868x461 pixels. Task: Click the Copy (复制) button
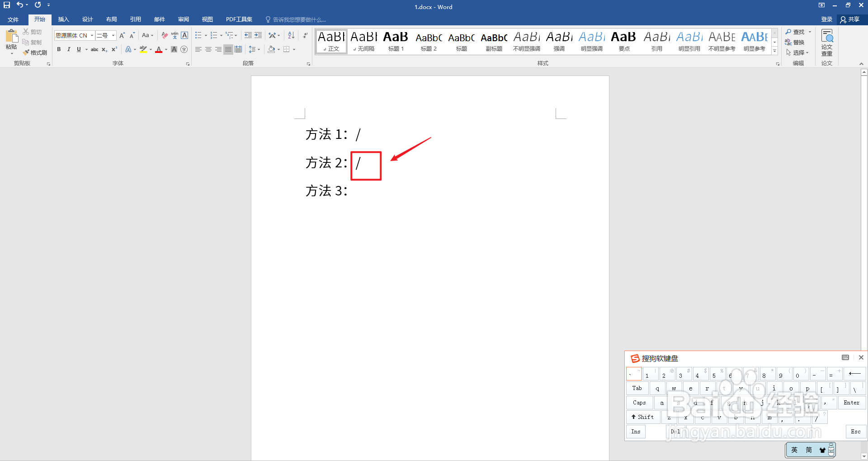(x=32, y=42)
